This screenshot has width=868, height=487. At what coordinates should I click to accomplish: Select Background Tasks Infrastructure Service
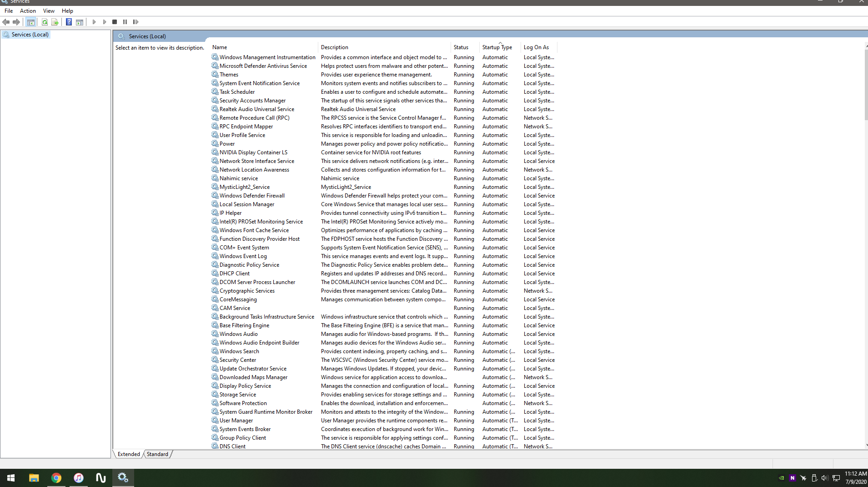266,317
